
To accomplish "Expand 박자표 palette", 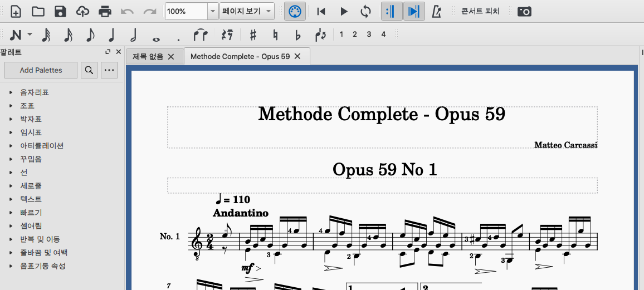I will [12, 119].
